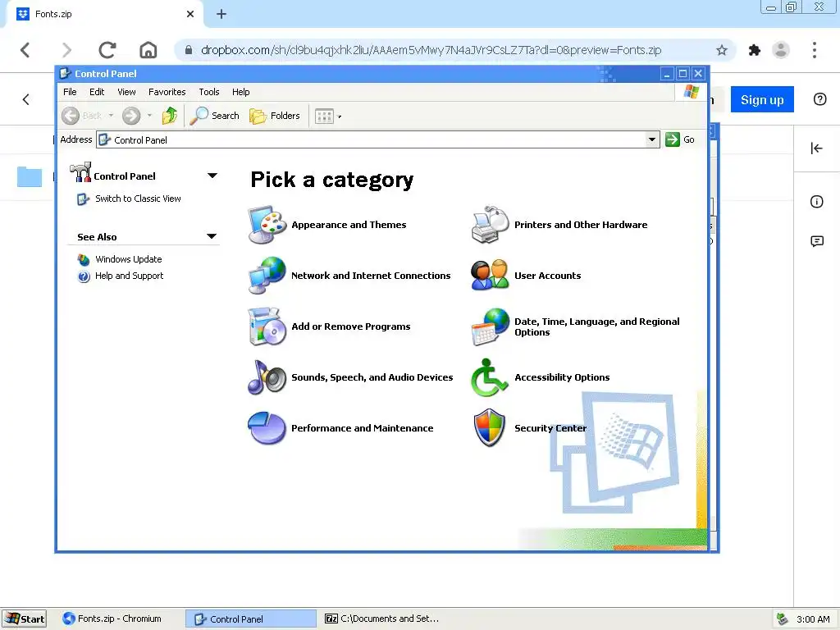Click the green Go arrow button

point(673,139)
